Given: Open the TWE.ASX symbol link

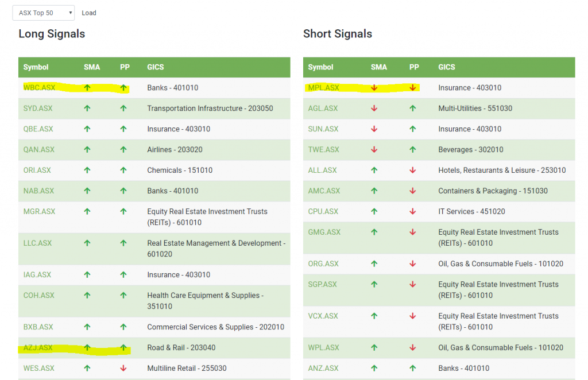Looking at the screenshot, I should 324,149.
